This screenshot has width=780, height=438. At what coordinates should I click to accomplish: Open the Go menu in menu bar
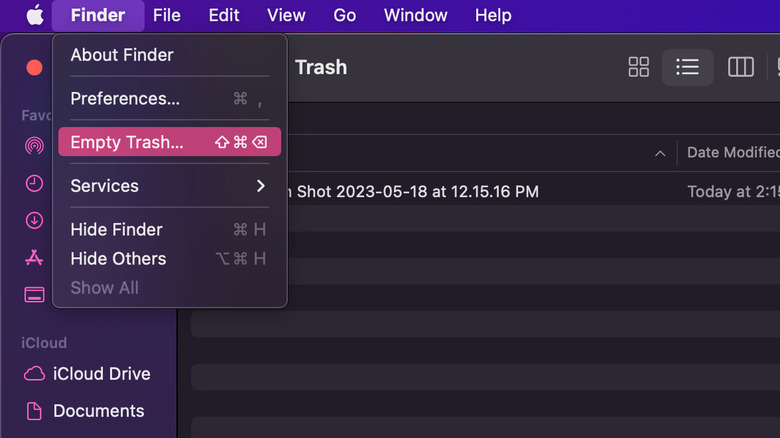click(x=345, y=15)
